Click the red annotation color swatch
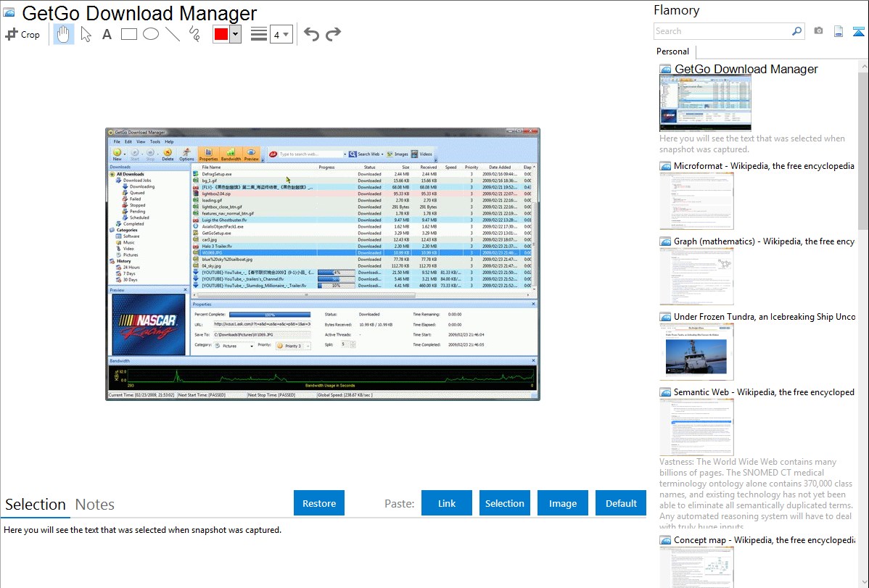Viewport: 869px width, 588px height. coord(221,34)
